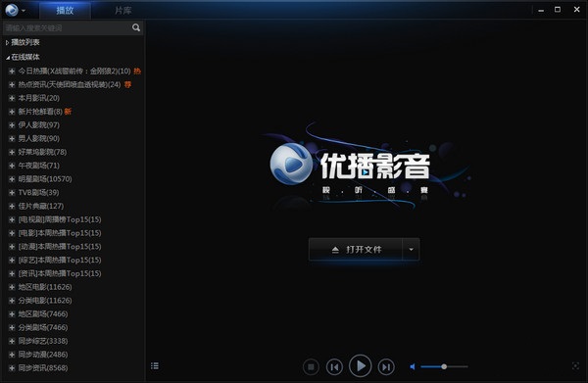Image resolution: width=588 pixels, height=383 pixels.
Task: Select the [电影]本周热播Top15(15) entry
Action: click(x=60, y=233)
